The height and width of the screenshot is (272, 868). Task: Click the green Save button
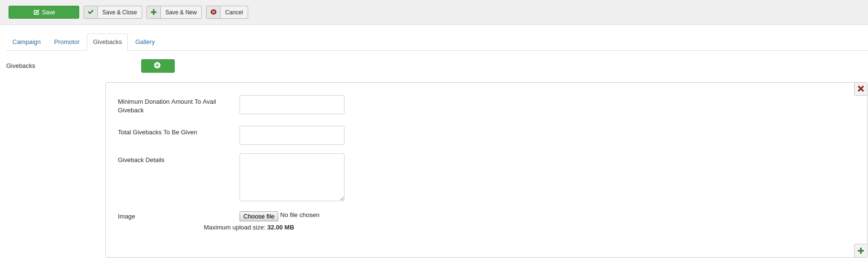coord(44,12)
